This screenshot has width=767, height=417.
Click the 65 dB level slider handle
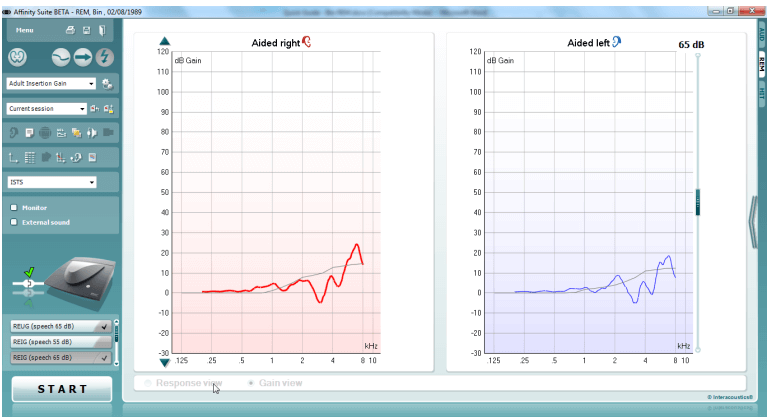[x=698, y=201]
